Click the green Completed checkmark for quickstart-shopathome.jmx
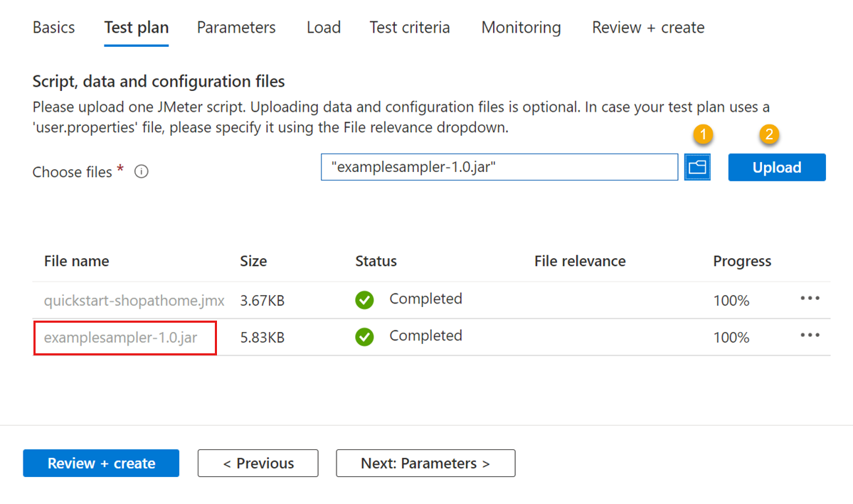 pyautogui.click(x=364, y=300)
